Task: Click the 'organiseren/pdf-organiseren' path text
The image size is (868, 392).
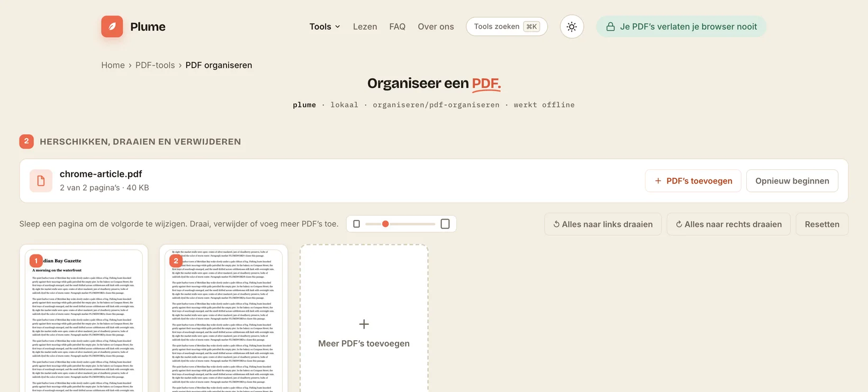Action: pos(436,105)
